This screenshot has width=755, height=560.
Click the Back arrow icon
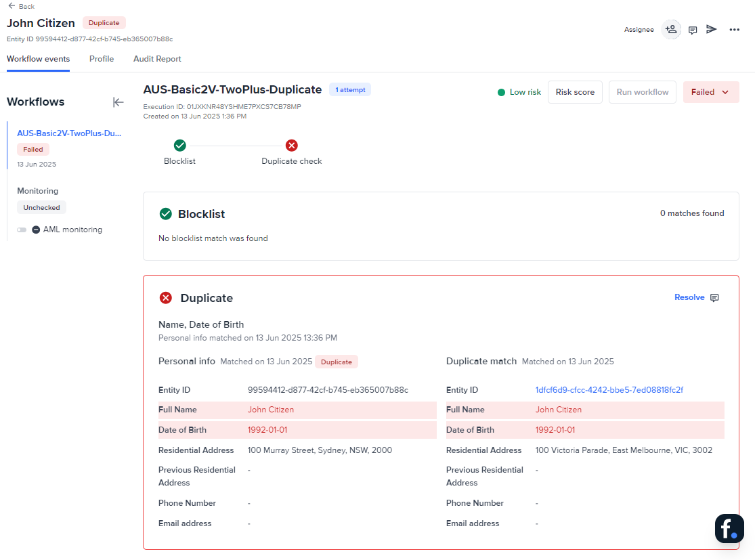pos(12,6)
